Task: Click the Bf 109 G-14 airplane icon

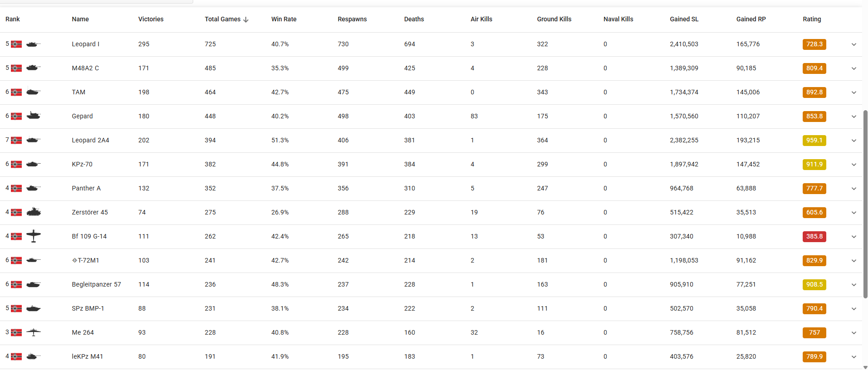Action: tap(33, 236)
